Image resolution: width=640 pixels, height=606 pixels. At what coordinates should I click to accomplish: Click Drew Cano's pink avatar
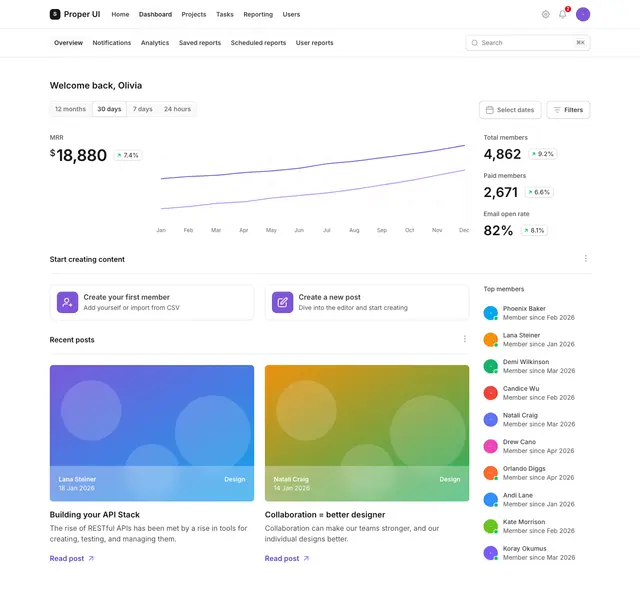[x=491, y=446]
